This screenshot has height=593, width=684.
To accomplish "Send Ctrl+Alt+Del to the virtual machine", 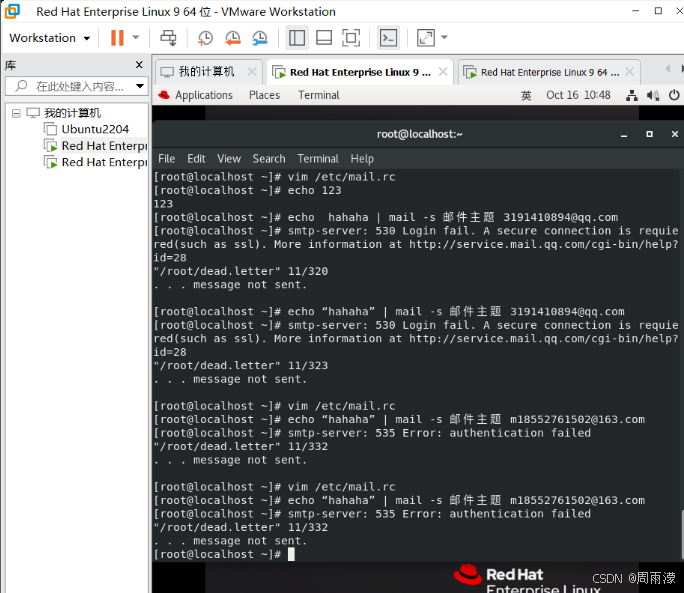I will [168, 38].
